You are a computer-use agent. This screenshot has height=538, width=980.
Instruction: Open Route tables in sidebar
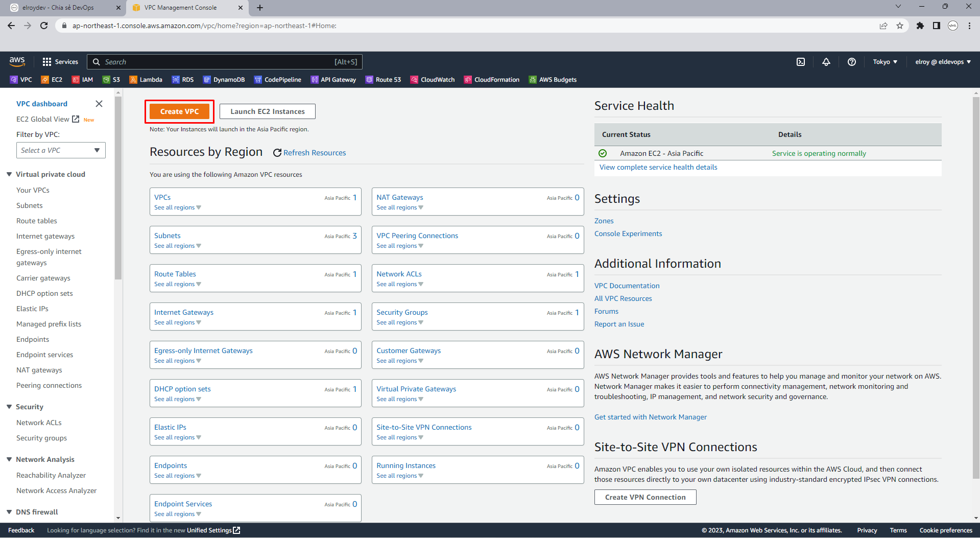[37, 221]
